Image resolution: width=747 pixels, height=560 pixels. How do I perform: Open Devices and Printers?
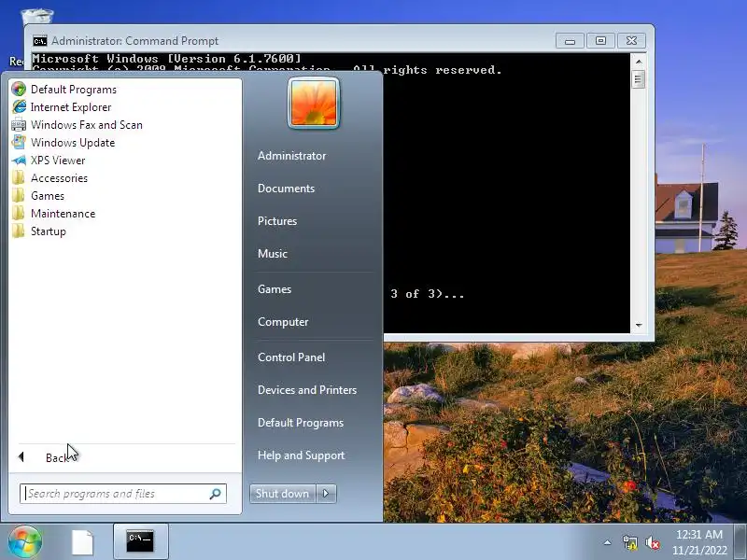307,390
